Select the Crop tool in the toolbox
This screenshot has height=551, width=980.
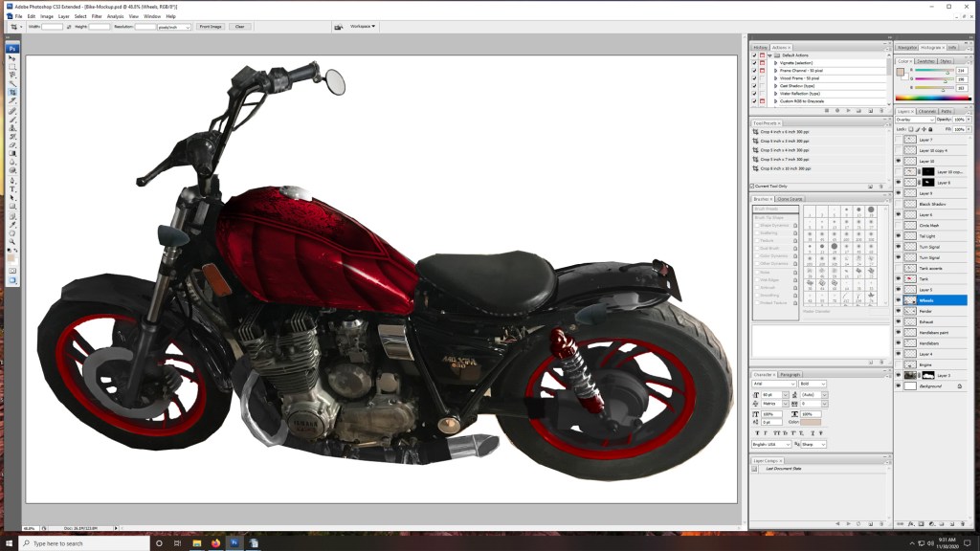pyautogui.click(x=12, y=93)
